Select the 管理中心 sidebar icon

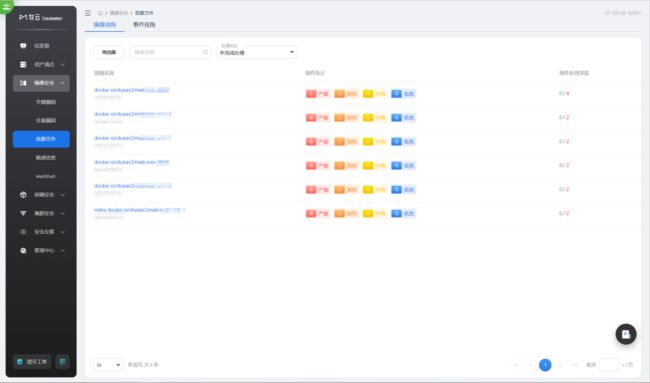tap(23, 250)
